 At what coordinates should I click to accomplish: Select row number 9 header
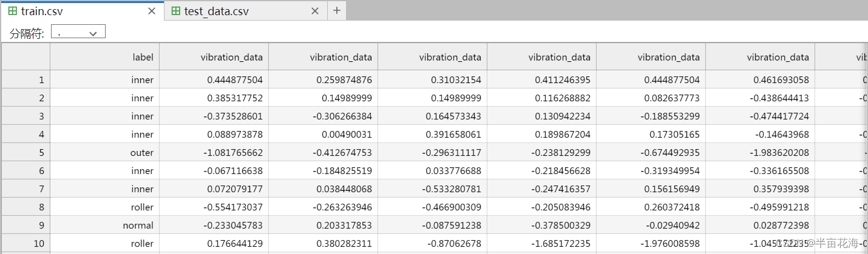(25, 225)
